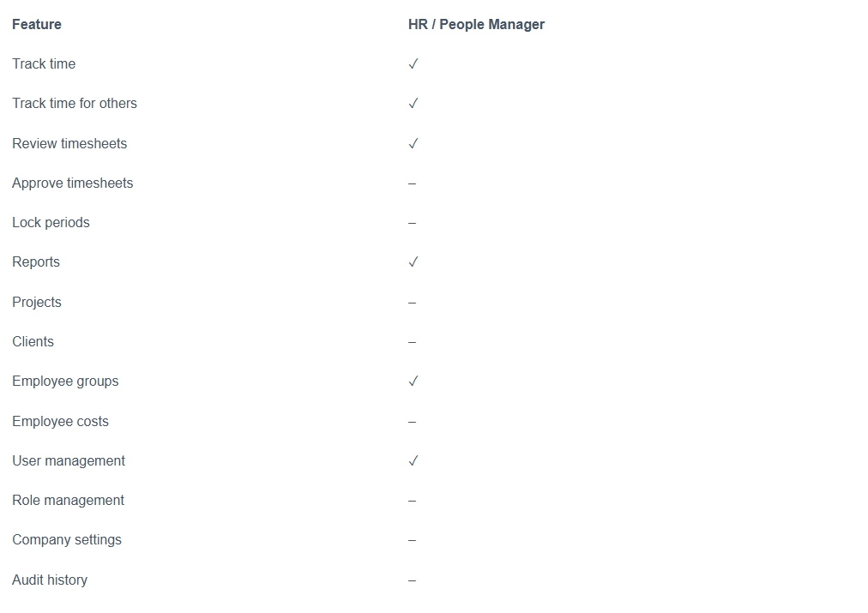868x613 pixels.
Task: Select the Projects row label
Action: pos(37,302)
